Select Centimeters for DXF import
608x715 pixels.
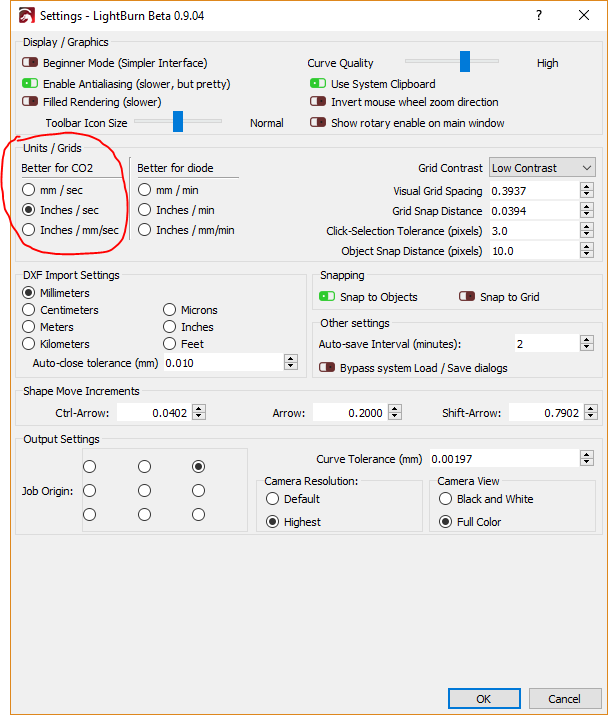pyautogui.click(x=29, y=310)
